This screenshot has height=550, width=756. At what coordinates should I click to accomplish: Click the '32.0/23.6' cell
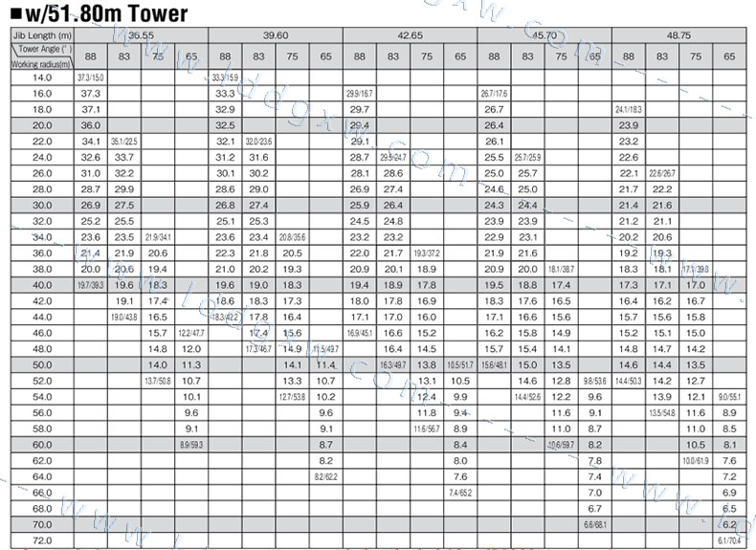click(259, 142)
